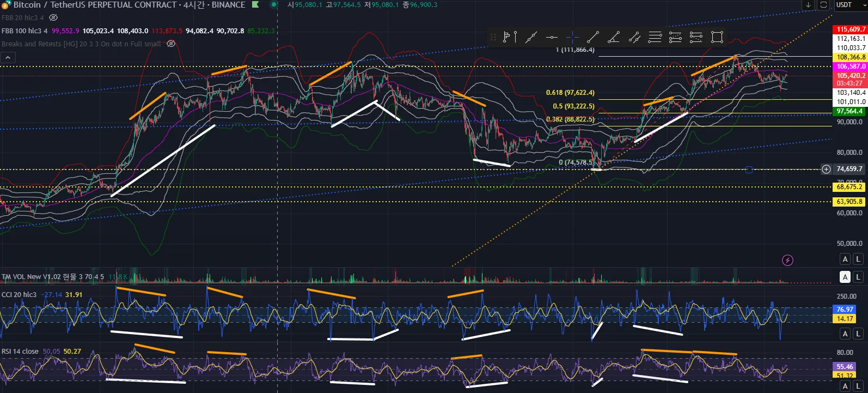Select the extended line drawing tool
The width and height of the screenshot is (868, 393).
click(531, 37)
